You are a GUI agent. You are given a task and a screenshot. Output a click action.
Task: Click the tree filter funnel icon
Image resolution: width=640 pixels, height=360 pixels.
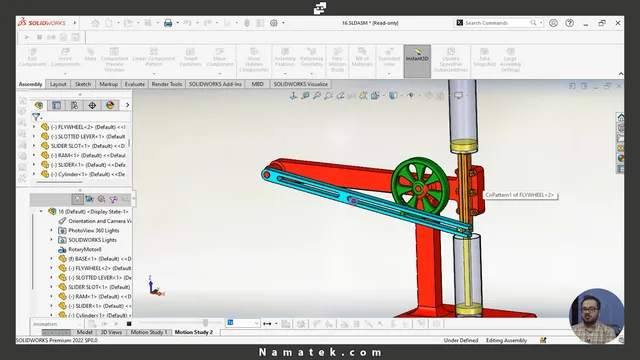36,118
